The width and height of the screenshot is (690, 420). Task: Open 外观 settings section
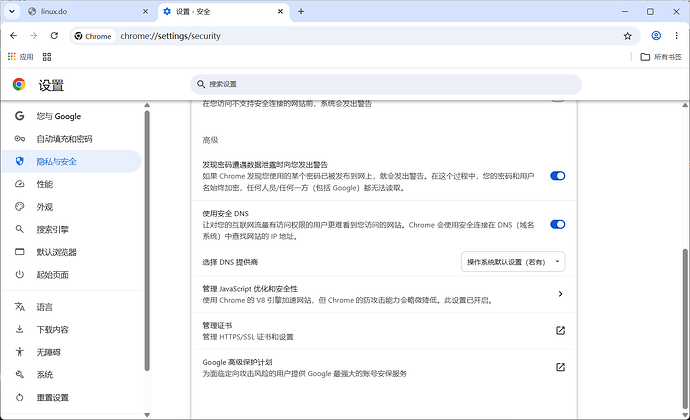44,206
